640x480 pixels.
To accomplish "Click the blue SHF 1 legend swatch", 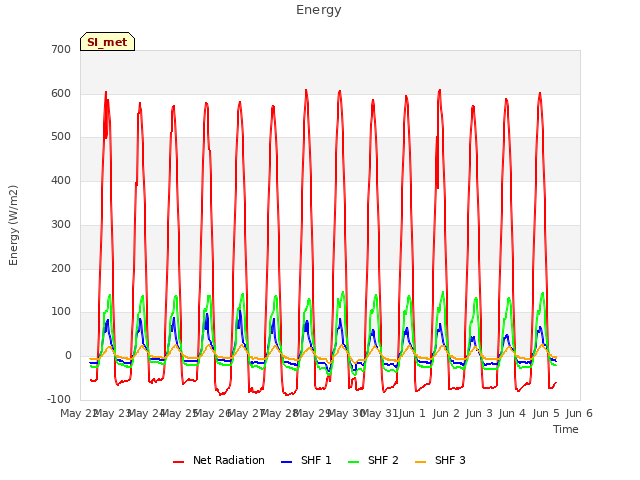I will (287, 462).
